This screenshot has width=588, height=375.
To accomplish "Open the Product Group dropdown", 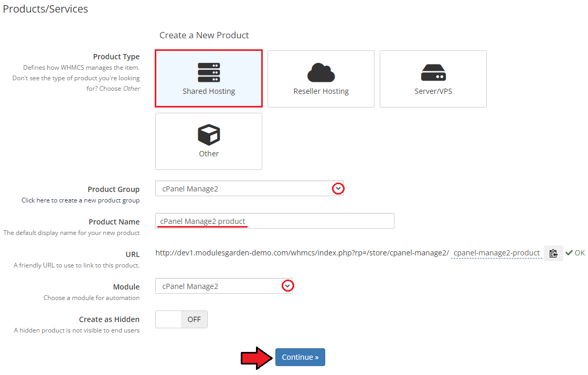I will 249,189.
